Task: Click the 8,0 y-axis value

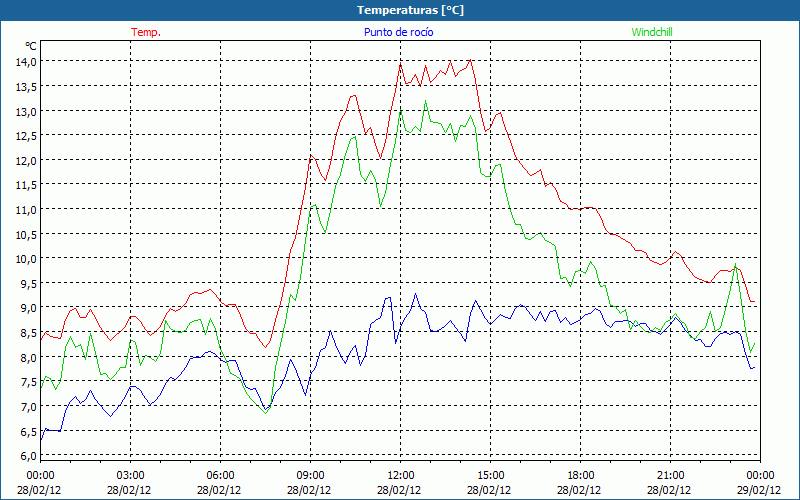Action: [29, 357]
